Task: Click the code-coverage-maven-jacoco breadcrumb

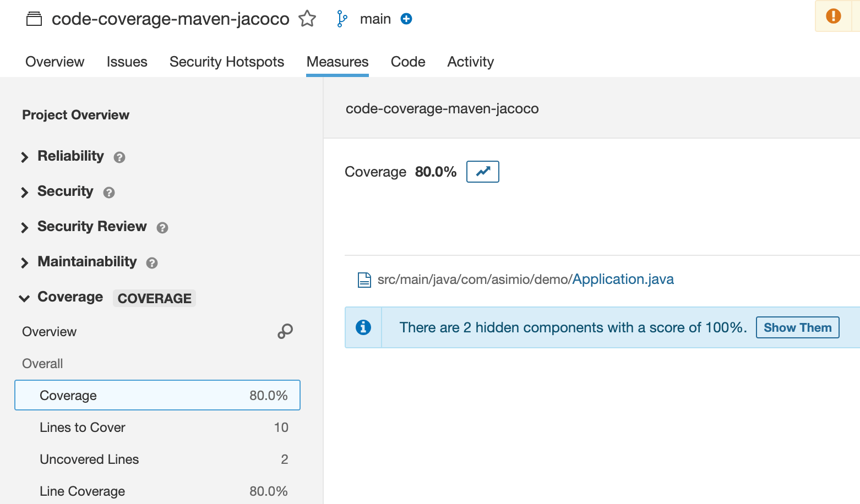Action: [442, 108]
